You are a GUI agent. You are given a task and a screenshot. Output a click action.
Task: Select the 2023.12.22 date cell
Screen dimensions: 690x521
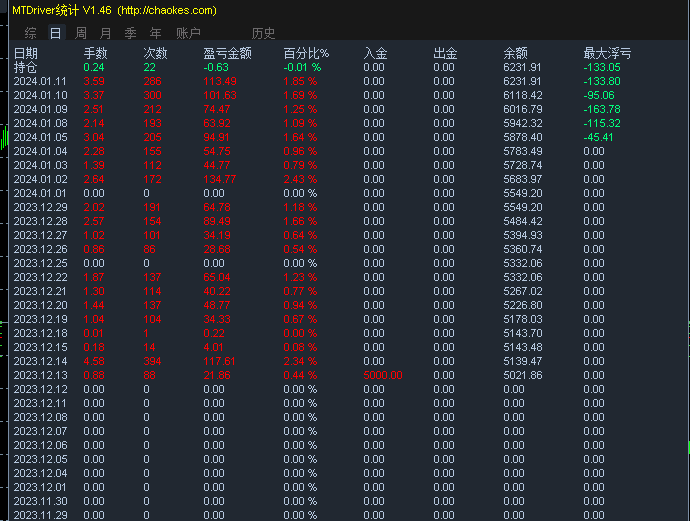coord(40,277)
